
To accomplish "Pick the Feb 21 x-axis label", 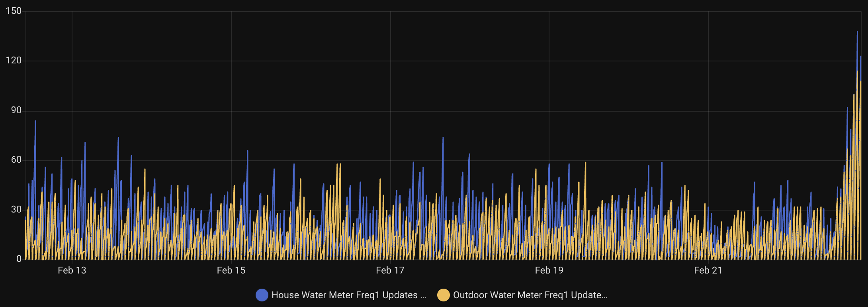I will pyautogui.click(x=708, y=270).
